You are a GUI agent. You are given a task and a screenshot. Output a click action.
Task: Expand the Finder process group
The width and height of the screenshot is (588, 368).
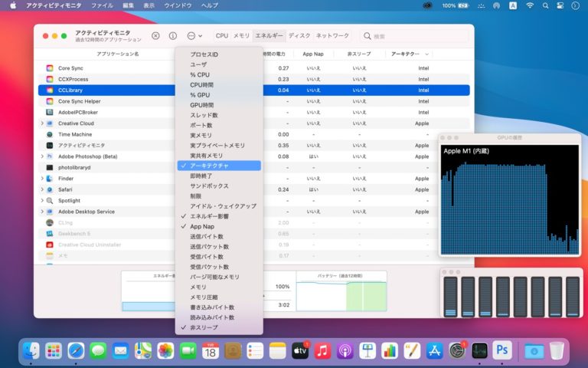click(42, 179)
